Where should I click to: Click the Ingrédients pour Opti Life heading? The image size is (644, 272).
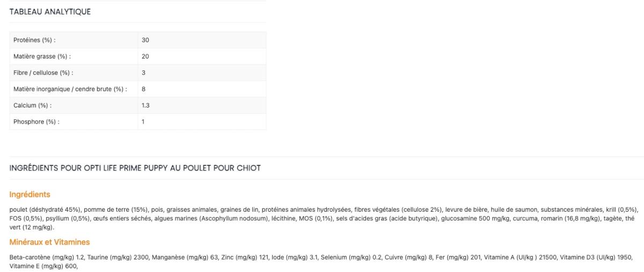(135, 168)
